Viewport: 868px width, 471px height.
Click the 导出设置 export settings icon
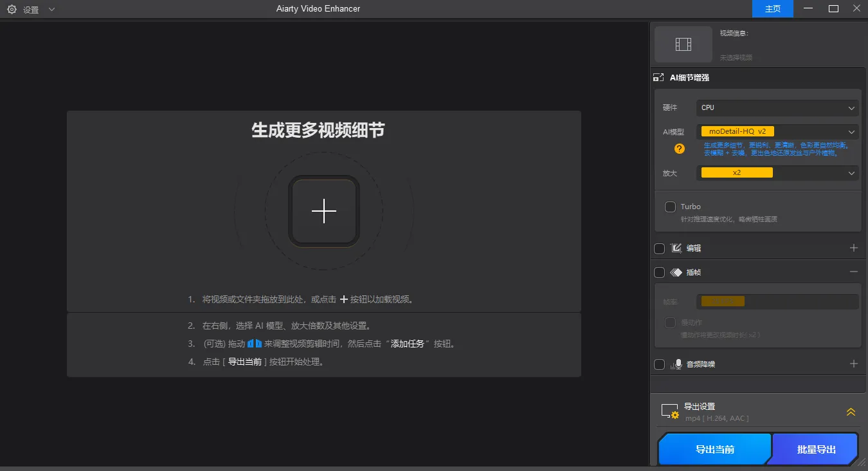670,412
